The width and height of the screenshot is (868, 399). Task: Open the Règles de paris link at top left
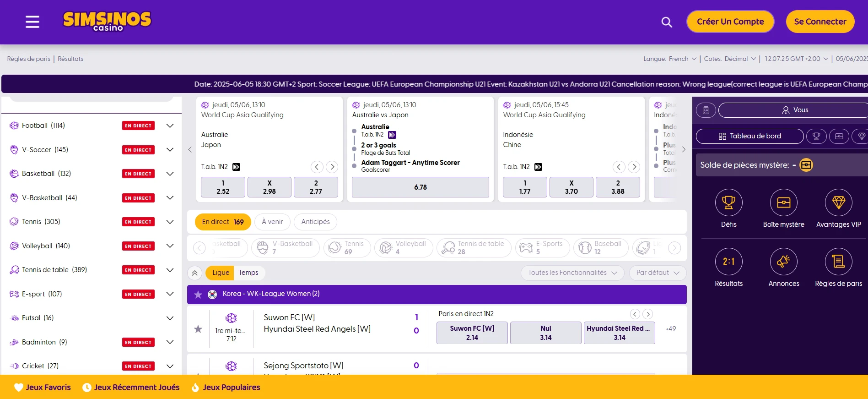(28, 59)
